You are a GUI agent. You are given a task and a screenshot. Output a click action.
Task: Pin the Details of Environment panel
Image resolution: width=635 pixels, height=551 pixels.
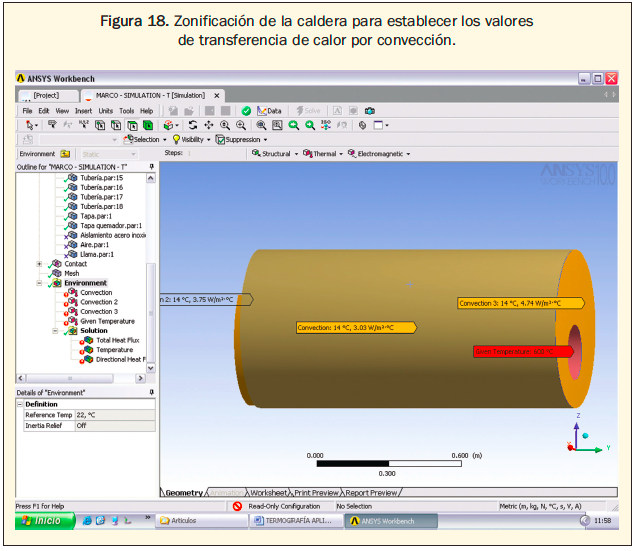(x=152, y=393)
